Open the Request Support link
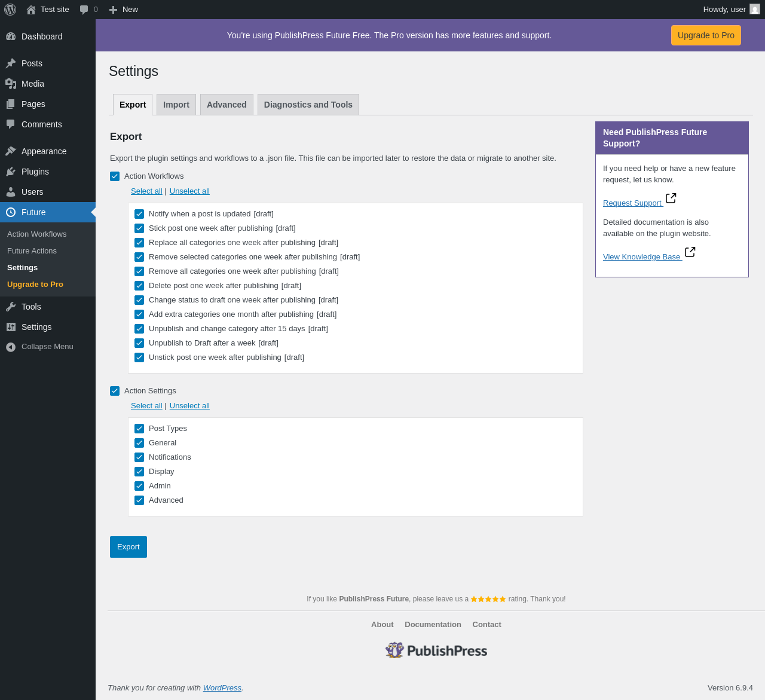Screen dimensions: 765x700 [x=632, y=203]
